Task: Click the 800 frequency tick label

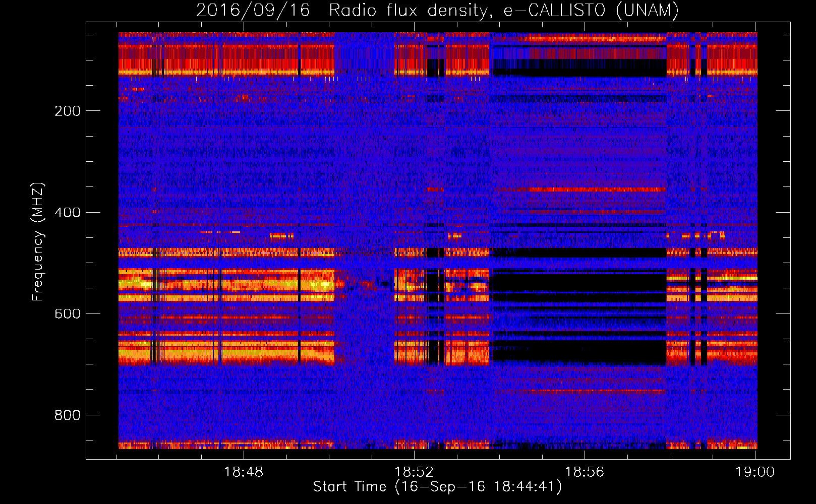Action: pos(68,415)
